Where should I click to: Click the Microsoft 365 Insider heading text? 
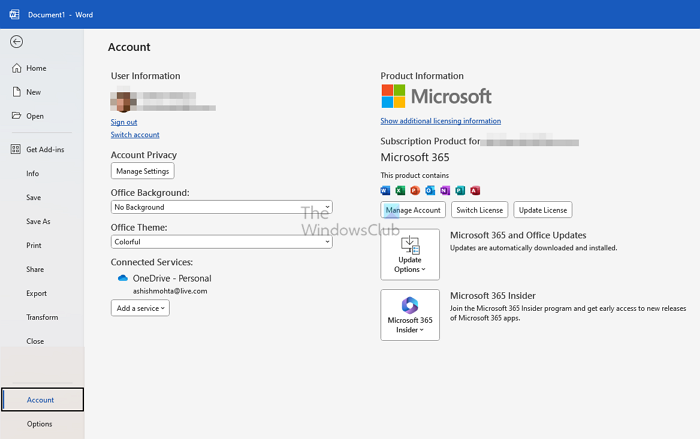pos(492,296)
